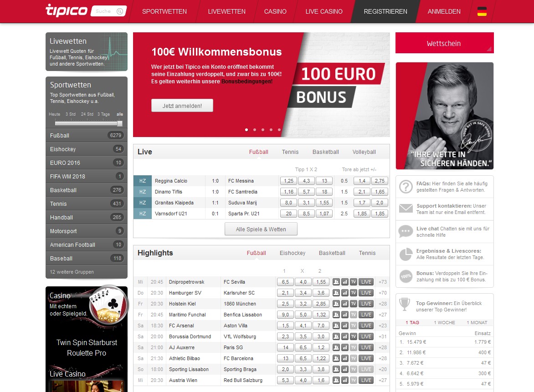Open LIVEWETTEN in top navigation
The height and width of the screenshot is (392, 534).
click(226, 11)
